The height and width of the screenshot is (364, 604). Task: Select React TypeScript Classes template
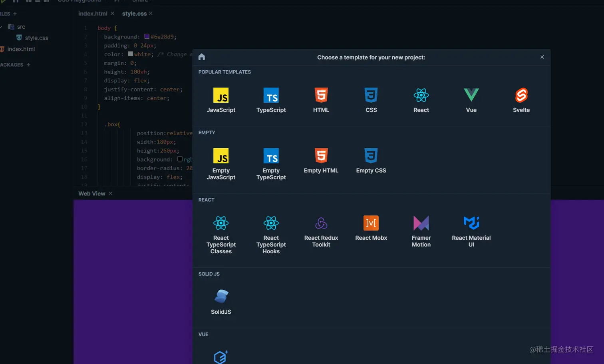(221, 235)
